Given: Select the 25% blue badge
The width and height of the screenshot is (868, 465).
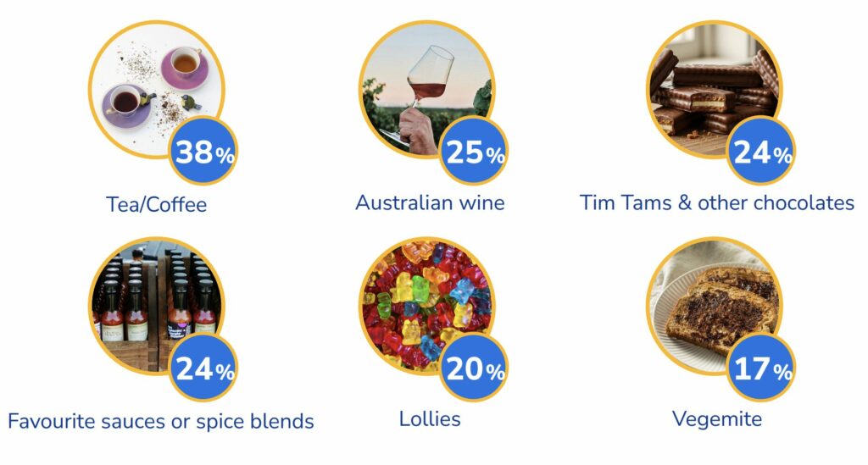Looking at the screenshot, I should [x=475, y=152].
